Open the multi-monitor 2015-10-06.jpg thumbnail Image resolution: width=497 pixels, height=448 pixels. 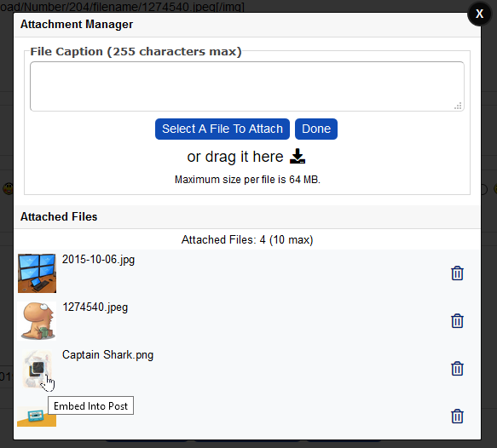37,273
